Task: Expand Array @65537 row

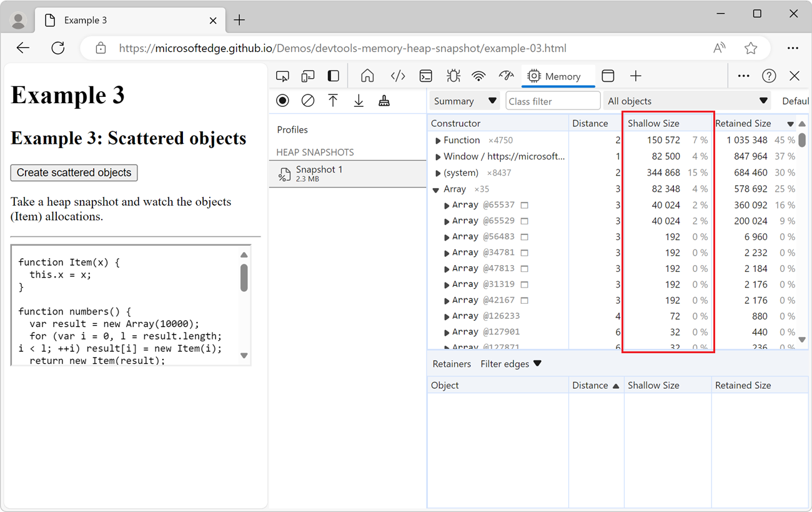Action: pyautogui.click(x=447, y=206)
